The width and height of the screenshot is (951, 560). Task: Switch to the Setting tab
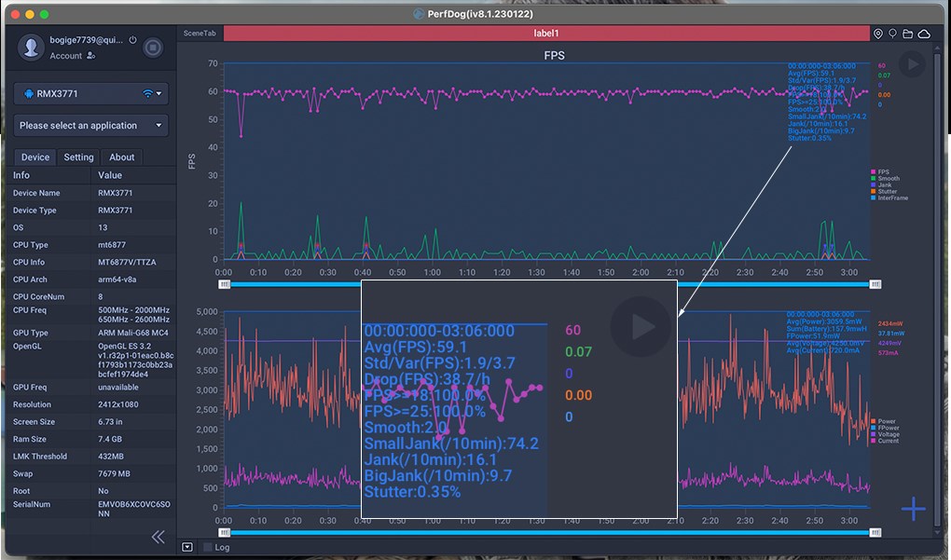[x=79, y=157]
